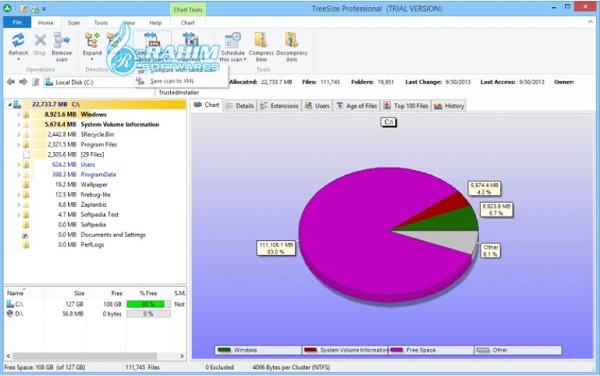The width and height of the screenshot is (600, 376).
Task: Open the Local Disk (C:) path dropdown
Action: click(89, 82)
